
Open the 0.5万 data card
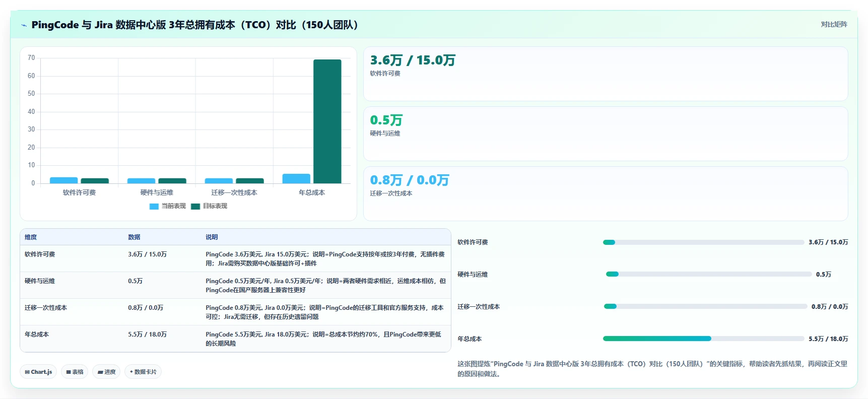[x=606, y=134]
